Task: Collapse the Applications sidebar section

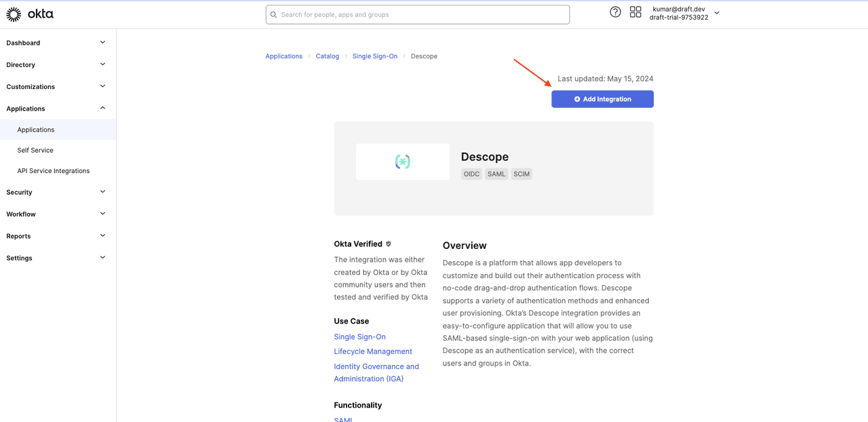Action: tap(102, 108)
